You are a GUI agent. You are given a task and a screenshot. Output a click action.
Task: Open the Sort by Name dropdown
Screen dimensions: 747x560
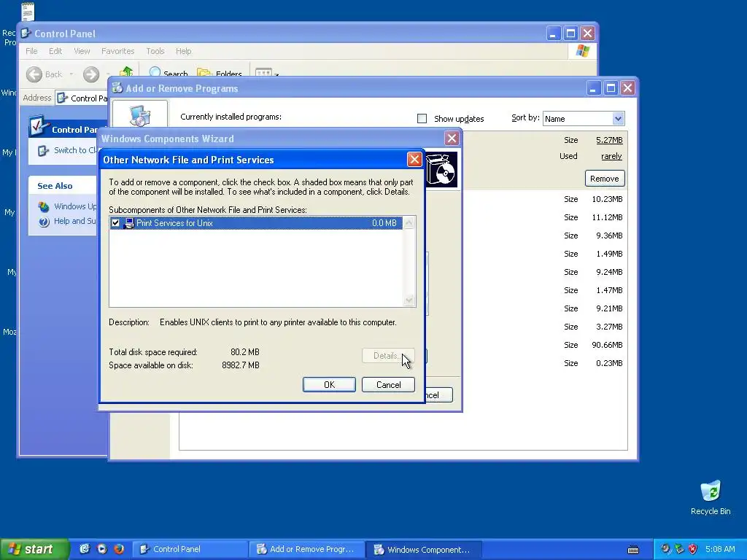(x=618, y=119)
